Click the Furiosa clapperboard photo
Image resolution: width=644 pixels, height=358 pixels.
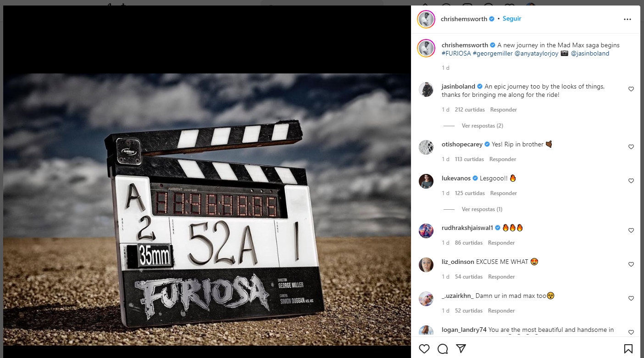click(207, 209)
